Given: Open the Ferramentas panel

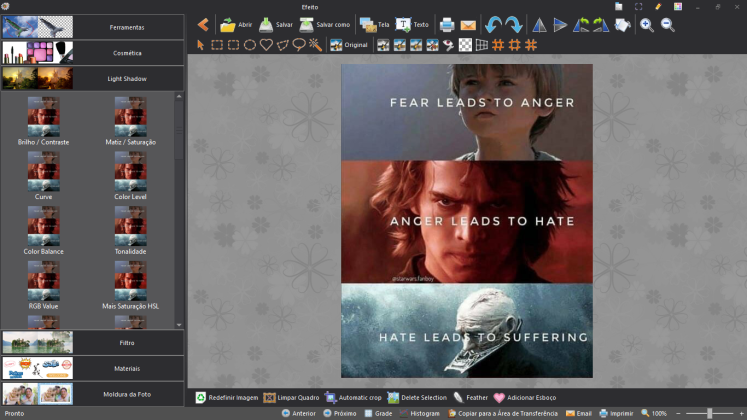Looking at the screenshot, I should (x=92, y=27).
